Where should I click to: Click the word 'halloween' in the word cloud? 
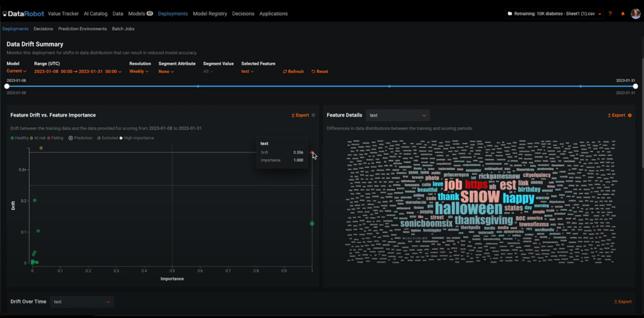[x=468, y=208]
